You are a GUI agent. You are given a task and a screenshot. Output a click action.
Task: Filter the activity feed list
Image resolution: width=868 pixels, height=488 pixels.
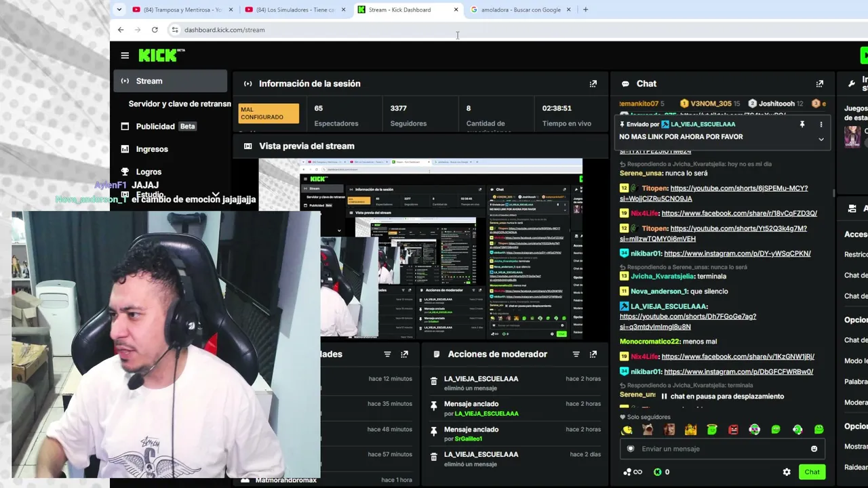pos(387,354)
